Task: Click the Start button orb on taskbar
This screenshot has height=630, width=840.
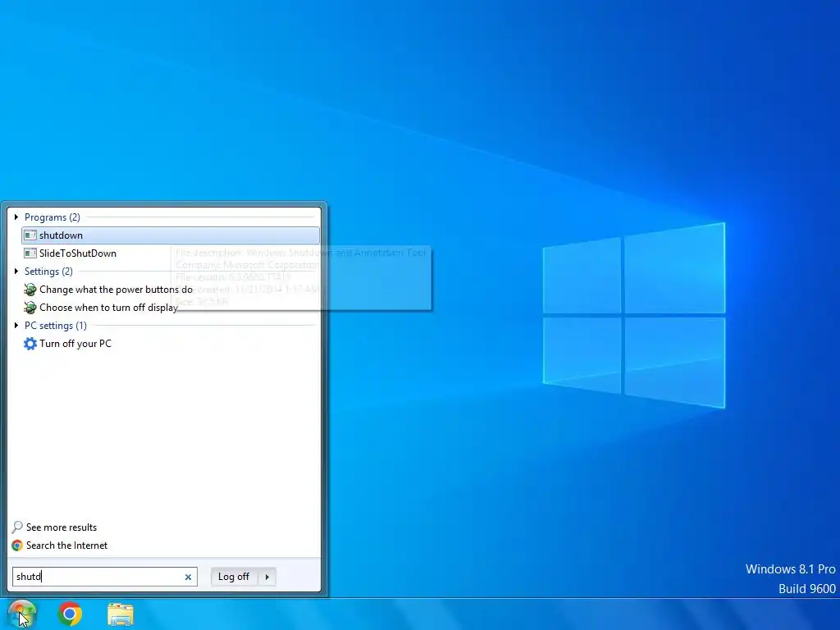Action: [x=21, y=614]
